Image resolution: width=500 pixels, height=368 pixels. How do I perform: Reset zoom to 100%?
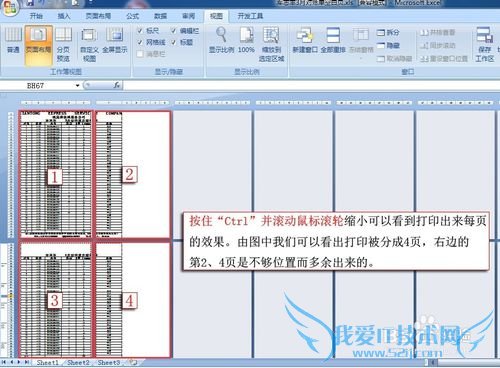(246, 41)
